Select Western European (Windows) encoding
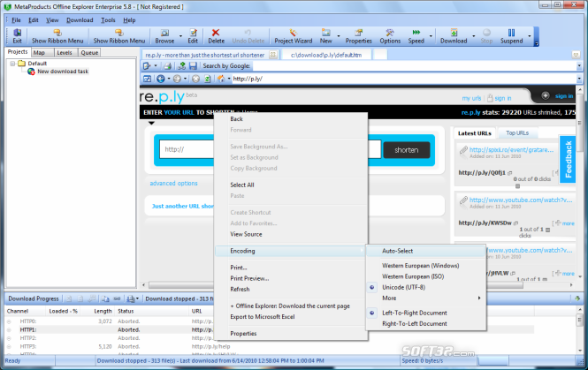This screenshot has width=588, height=370. click(x=420, y=266)
